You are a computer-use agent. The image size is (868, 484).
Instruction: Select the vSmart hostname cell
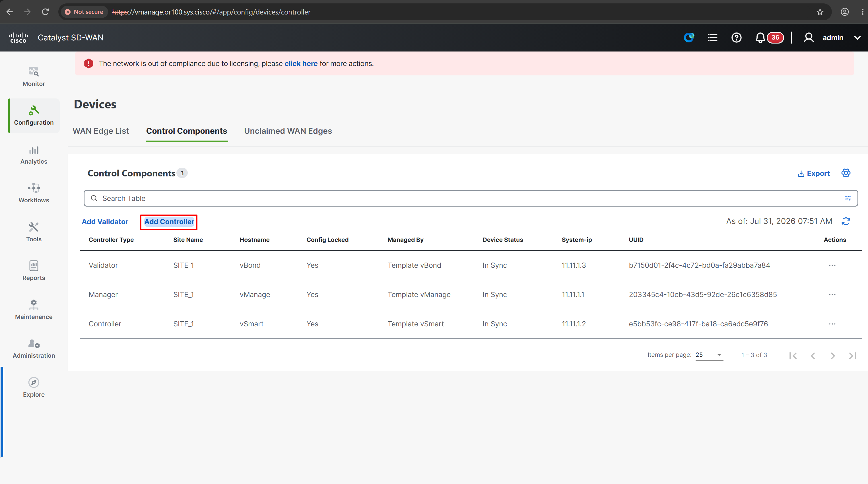tap(251, 324)
